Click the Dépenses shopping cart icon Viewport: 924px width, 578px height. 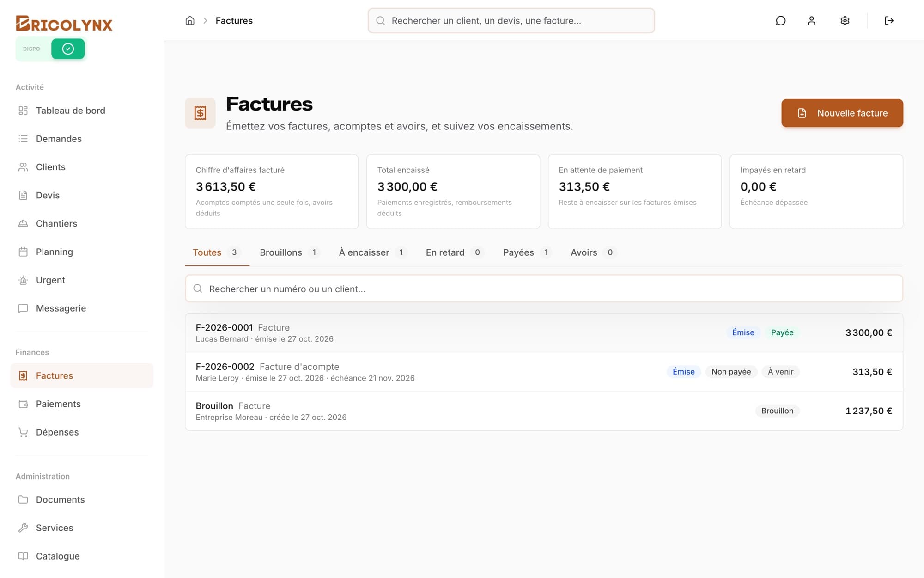tap(23, 432)
